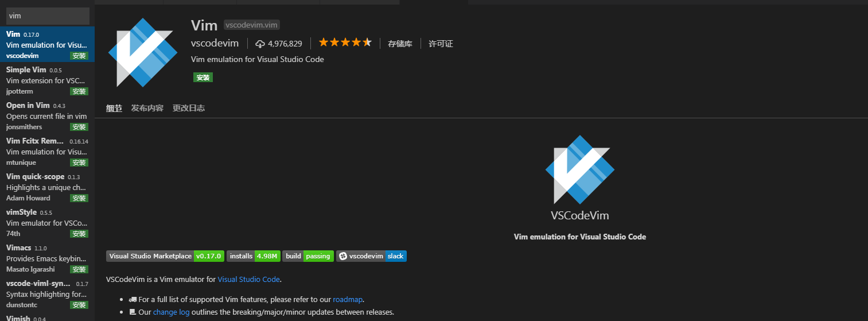Click the vscodevim.vim identifier label

(251, 25)
